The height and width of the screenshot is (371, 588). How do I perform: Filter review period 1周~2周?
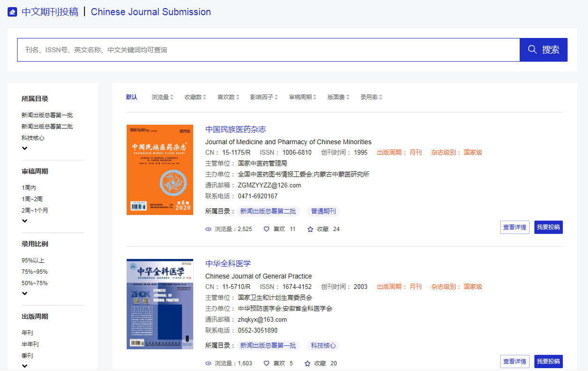[32, 199]
